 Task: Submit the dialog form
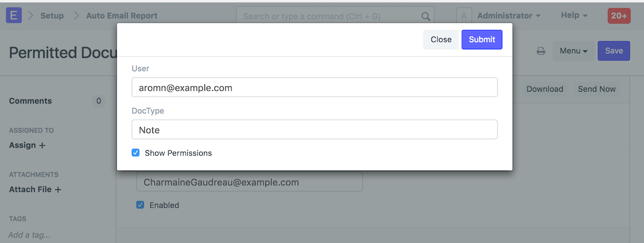(481, 39)
